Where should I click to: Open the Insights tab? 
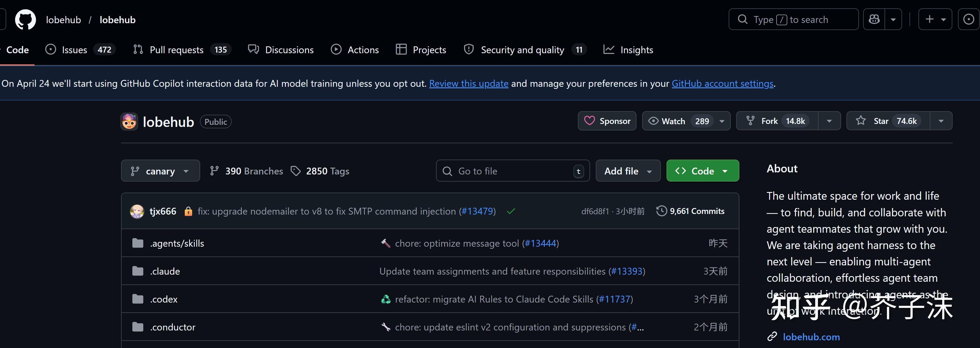point(628,50)
